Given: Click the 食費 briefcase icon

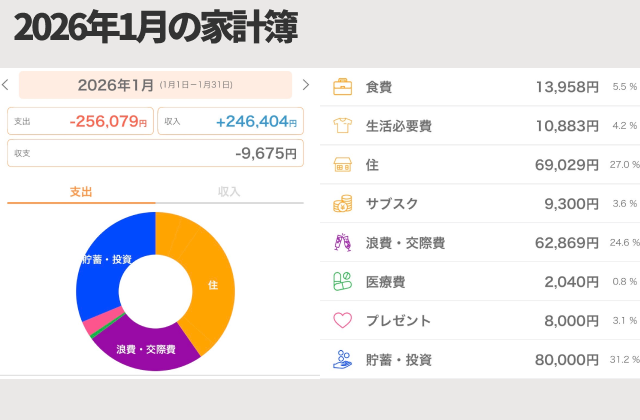Looking at the screenshot, I should click(x=342, y=87).
